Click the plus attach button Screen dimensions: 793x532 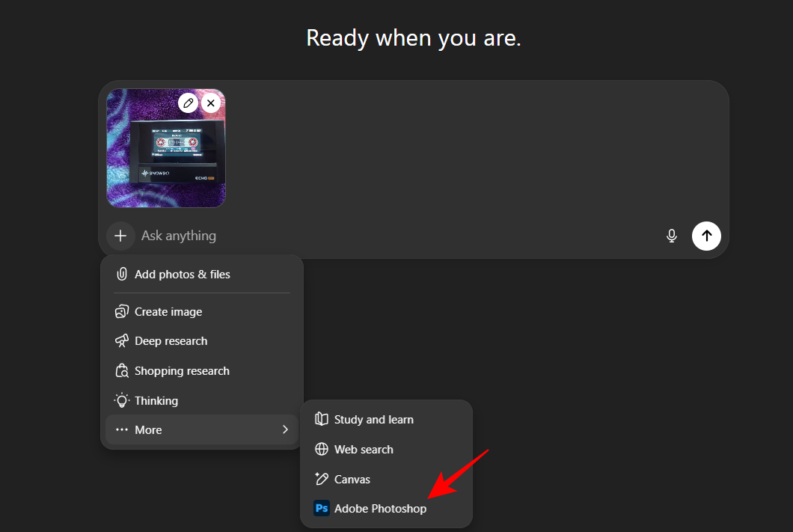pyautogui.click(x=120, y=236)
